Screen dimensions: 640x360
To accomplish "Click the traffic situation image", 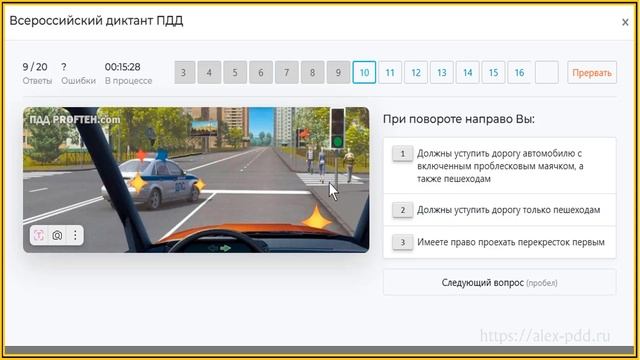I will coord(196,180).
